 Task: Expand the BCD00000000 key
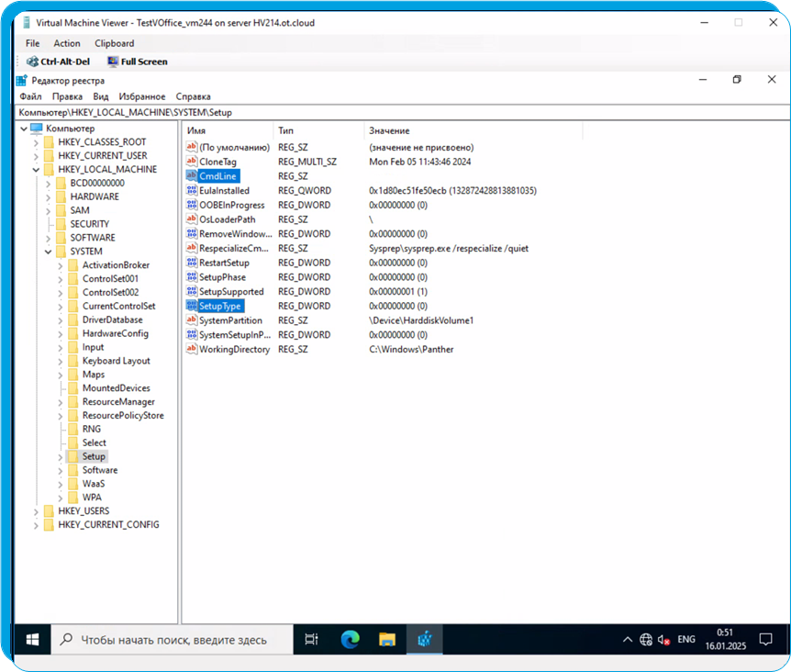48,184
